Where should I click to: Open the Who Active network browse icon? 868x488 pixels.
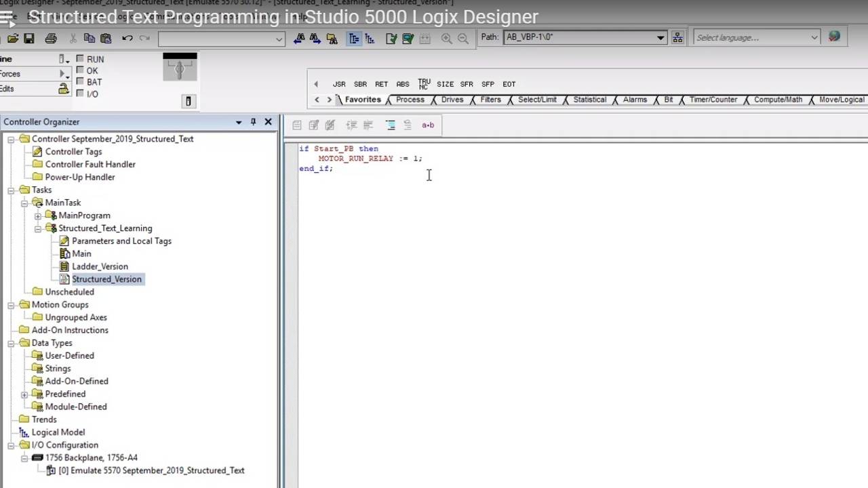[x=677, y=37]
